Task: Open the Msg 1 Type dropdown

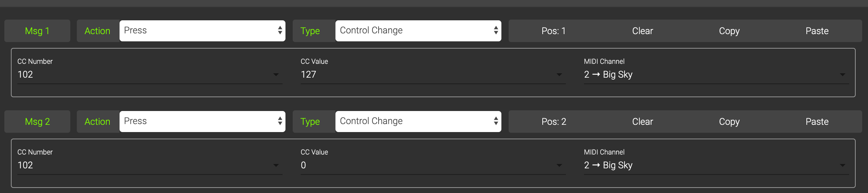Action: coord(418,31)
